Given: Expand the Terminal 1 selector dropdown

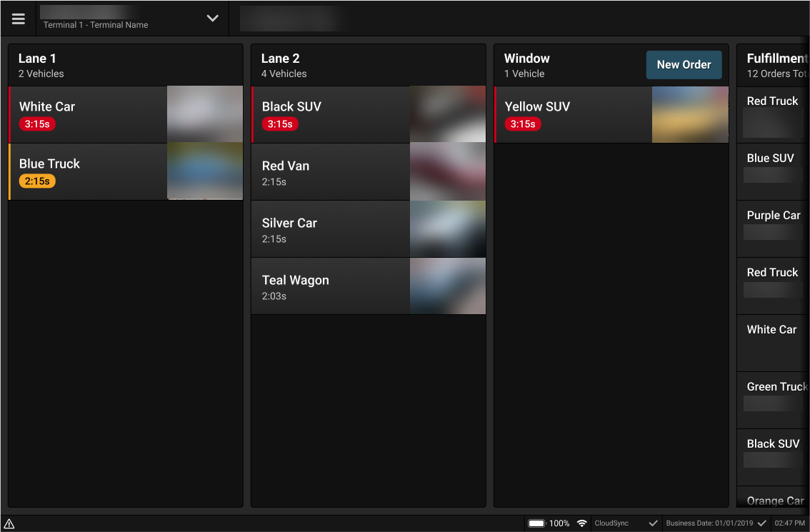Looking at the screenshot, I should [212, 18].
